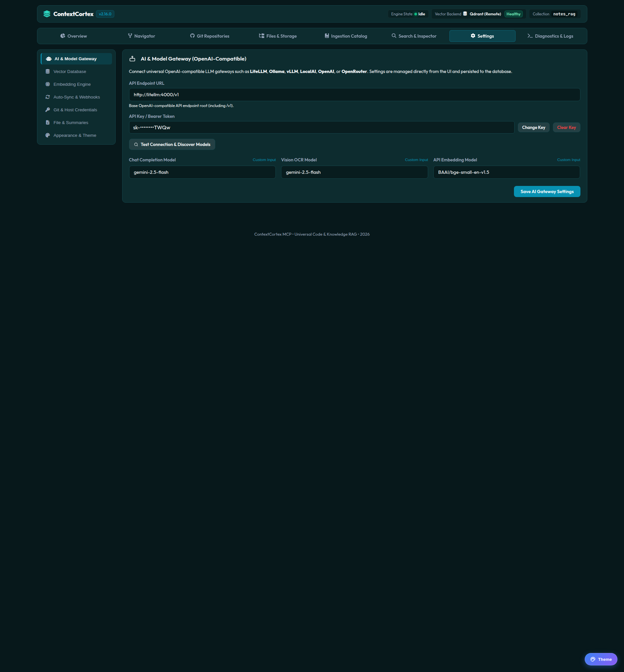Image resolution: width=624 pixels, height=672 pixels.
Task: Click the database icon beside Vector Backend in the header
Action: 465,14
